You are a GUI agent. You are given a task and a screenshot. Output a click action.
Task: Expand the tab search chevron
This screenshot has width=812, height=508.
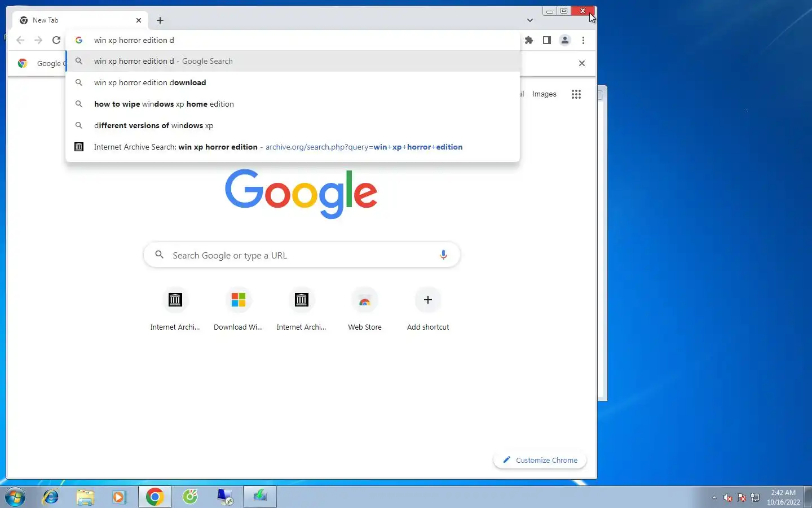529,20
